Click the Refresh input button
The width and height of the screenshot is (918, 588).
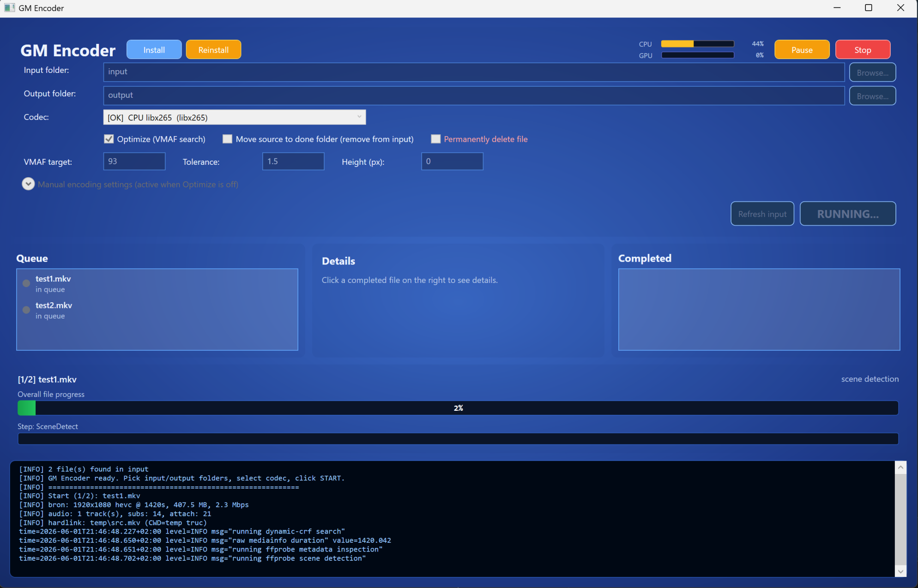[762, 214]
